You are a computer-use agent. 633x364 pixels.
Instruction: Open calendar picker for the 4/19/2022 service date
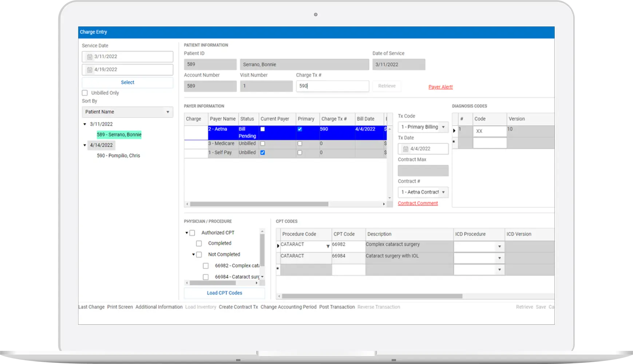click(x=90, y=69)
